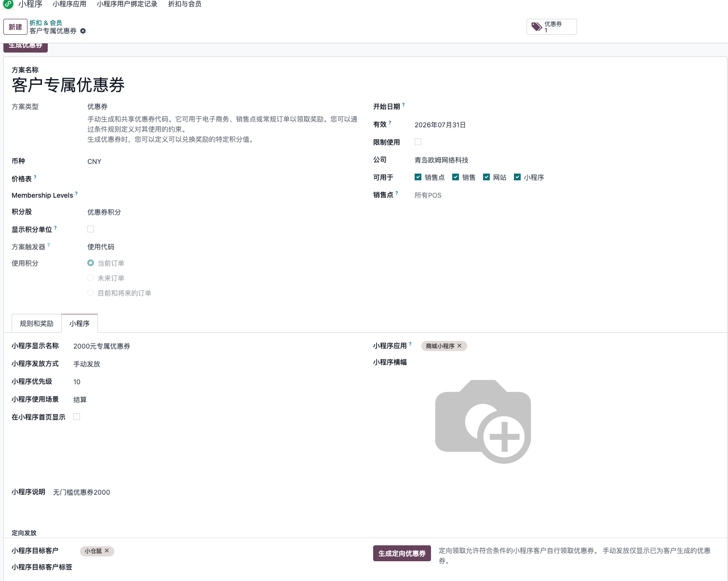Screen dimensions: 728x581
Task: Remove the 商城小程序 tag
Action: pyautogui.click(x=459, y=346)
